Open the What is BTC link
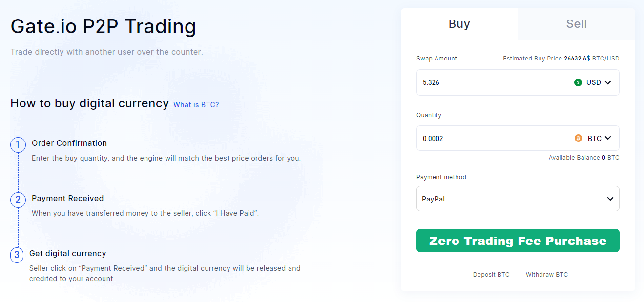Image resolution: width=644 pixels, height=302 pixels. point(196,104)
